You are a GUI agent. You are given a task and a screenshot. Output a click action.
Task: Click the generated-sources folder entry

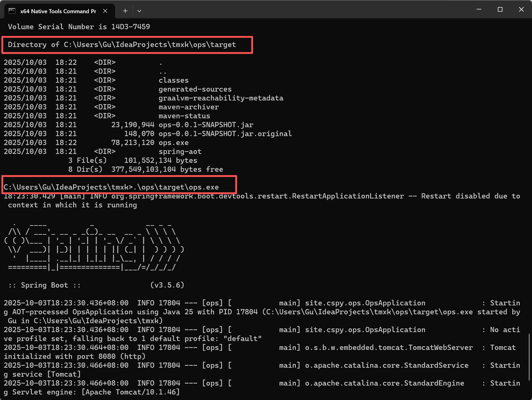click(x=195, y=89)
